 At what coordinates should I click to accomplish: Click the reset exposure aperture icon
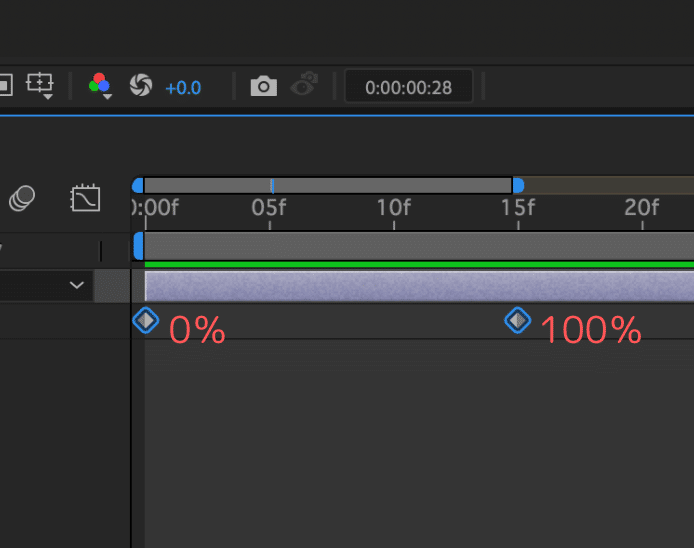141,87
